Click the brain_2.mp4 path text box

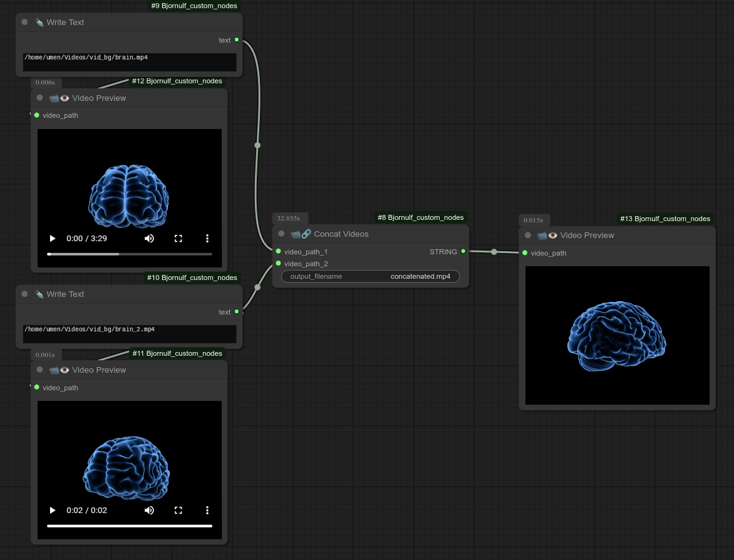tap(129, 333)
